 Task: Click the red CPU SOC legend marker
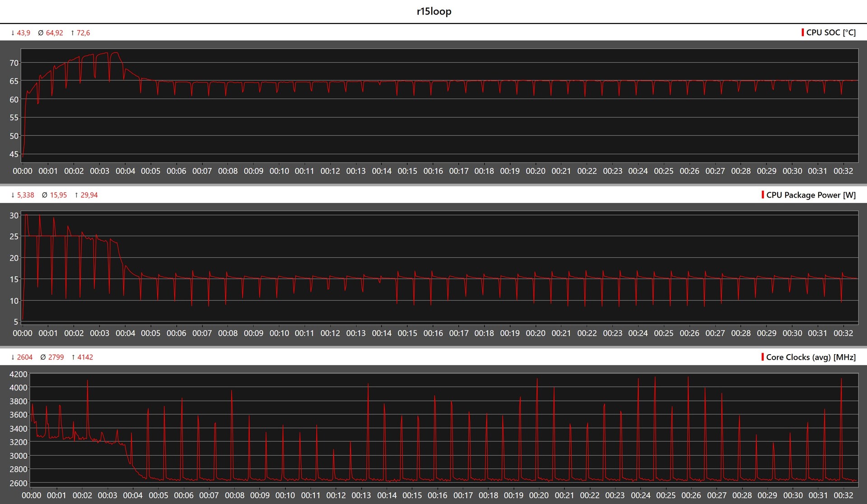(x=803, y=32)
